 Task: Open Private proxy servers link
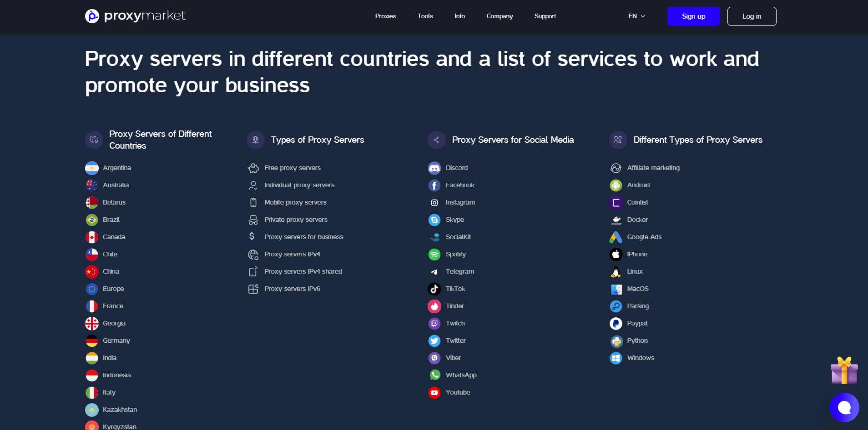(x=296, y=220)
